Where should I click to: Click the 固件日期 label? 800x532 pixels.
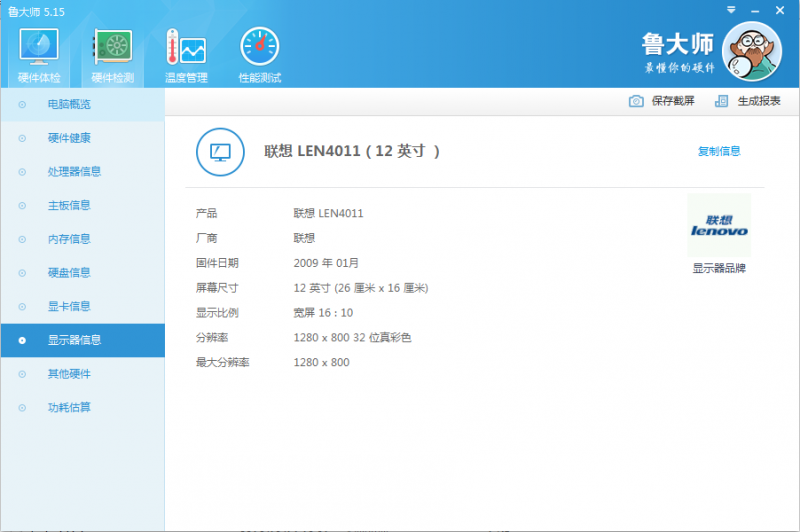click(217, 263)
